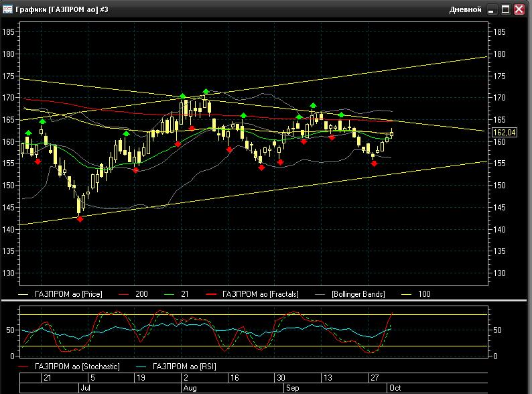The height and width of the screenshot is (394, 532).
Task: Click the left axis price label 130
Action: [x=8, y=273]
